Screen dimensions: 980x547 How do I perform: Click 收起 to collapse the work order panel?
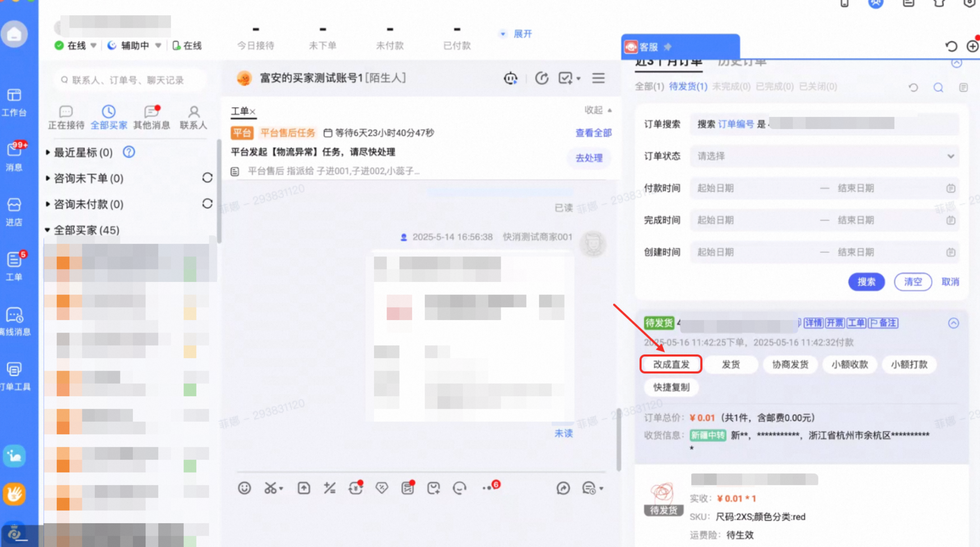598,110
